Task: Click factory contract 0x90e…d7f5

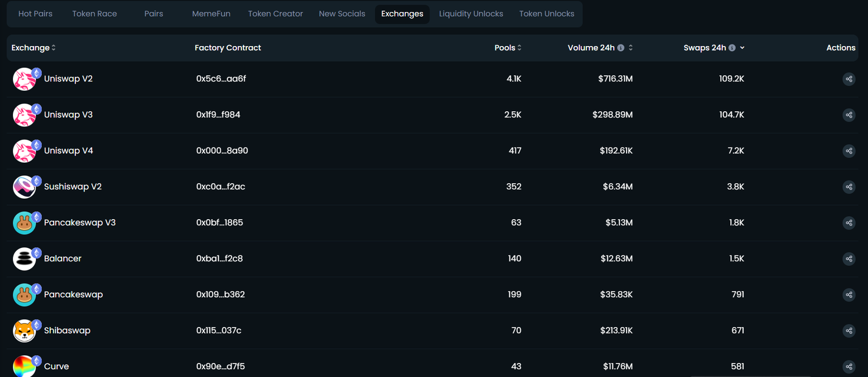Action: point(220,367)
